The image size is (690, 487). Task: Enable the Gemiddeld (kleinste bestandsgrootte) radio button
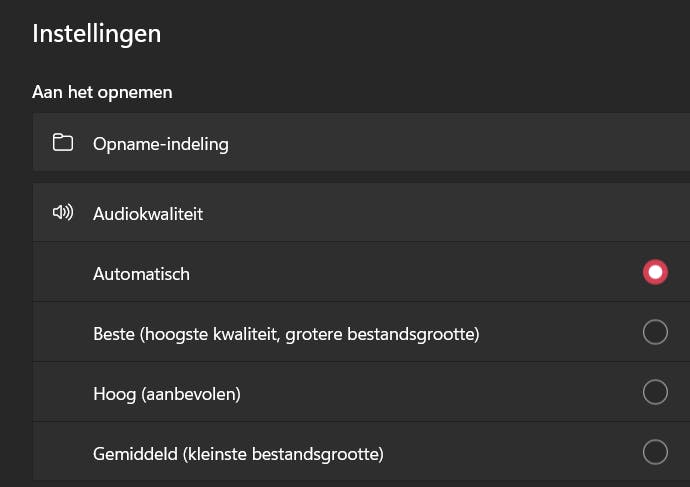tap(655, 453)
